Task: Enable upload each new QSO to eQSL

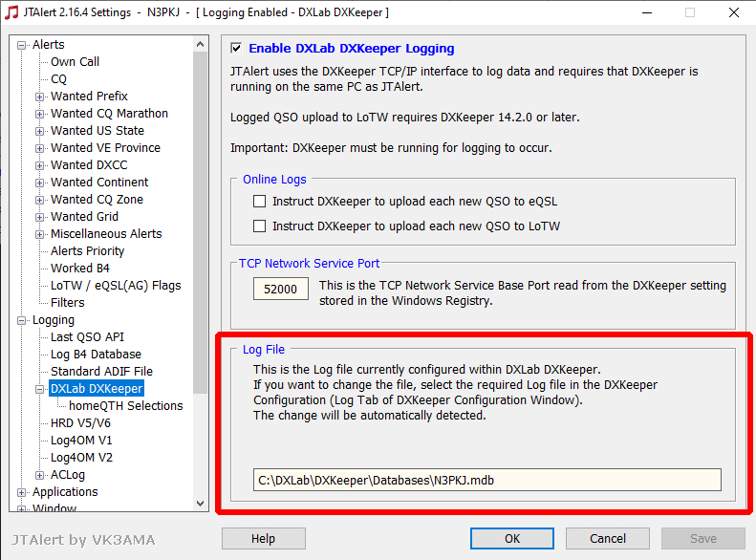Action: (x=259, y=201)
